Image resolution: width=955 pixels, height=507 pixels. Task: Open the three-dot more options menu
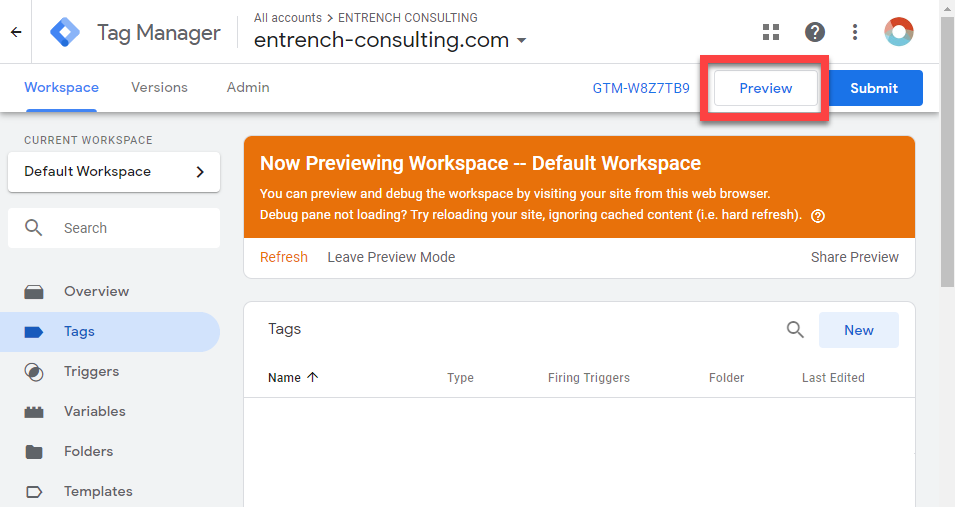coord(855,32)
